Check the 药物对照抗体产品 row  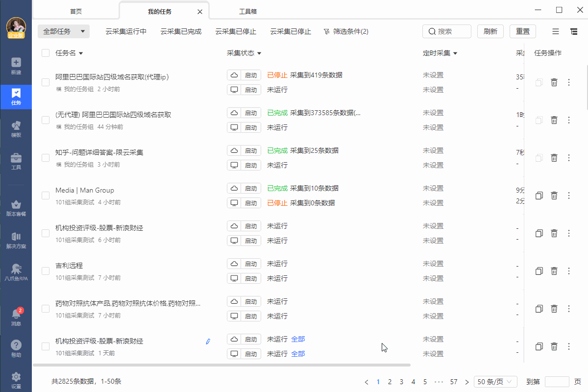[x=46, y=309]
